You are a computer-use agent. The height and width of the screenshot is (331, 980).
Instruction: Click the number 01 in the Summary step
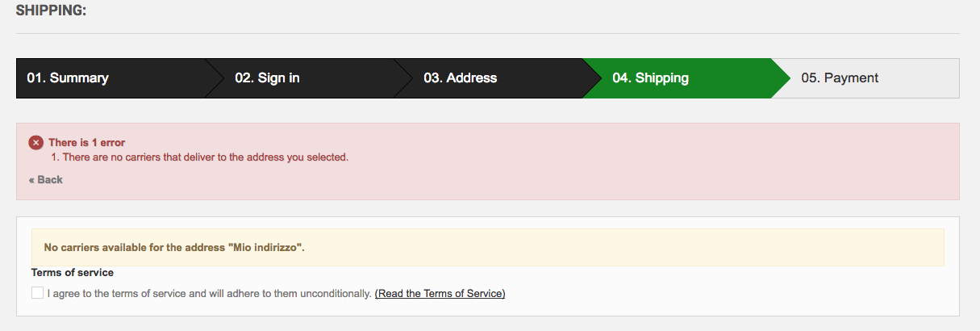35,78
